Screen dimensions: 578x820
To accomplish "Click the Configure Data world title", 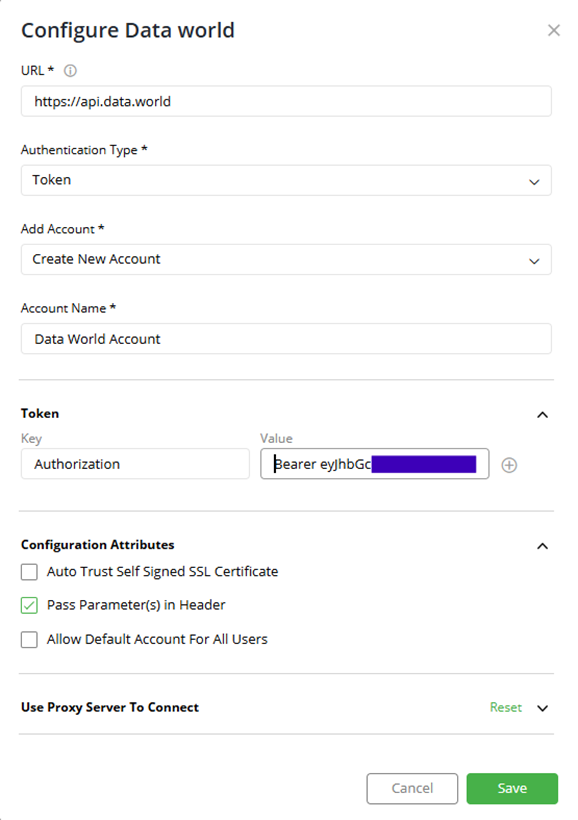I will pos(128,30).
